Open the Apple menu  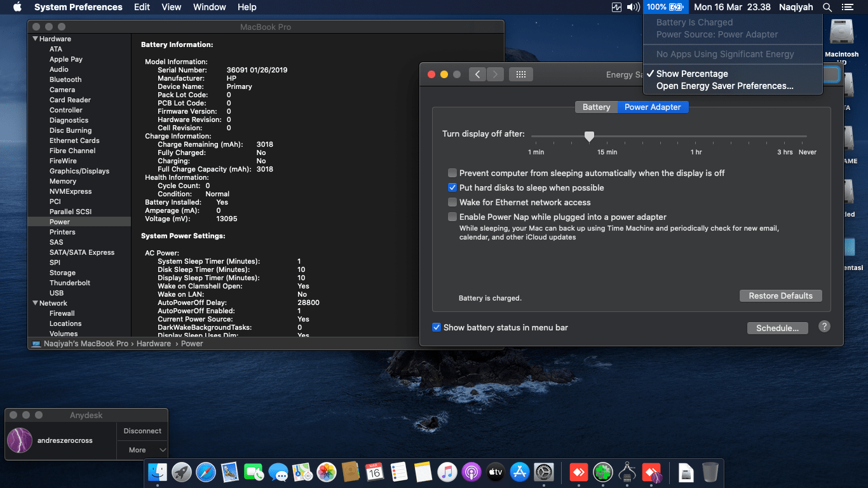(17, 7)
